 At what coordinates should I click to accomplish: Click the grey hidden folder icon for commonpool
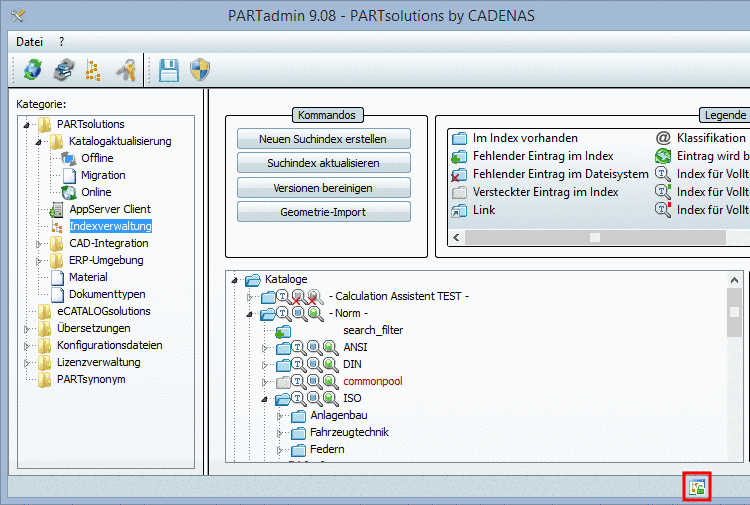(x=283, y=382)
